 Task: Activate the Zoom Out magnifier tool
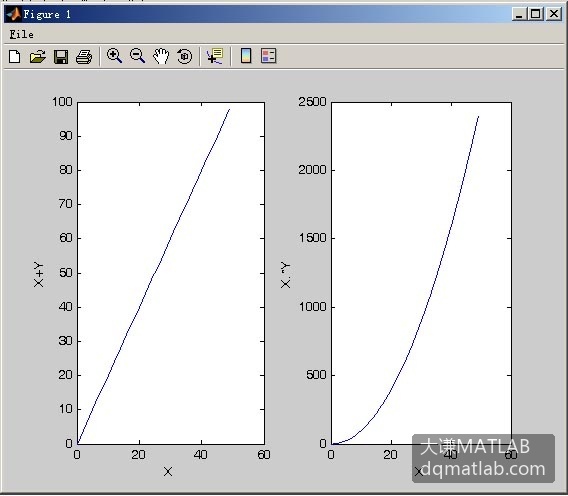[138, 56]
